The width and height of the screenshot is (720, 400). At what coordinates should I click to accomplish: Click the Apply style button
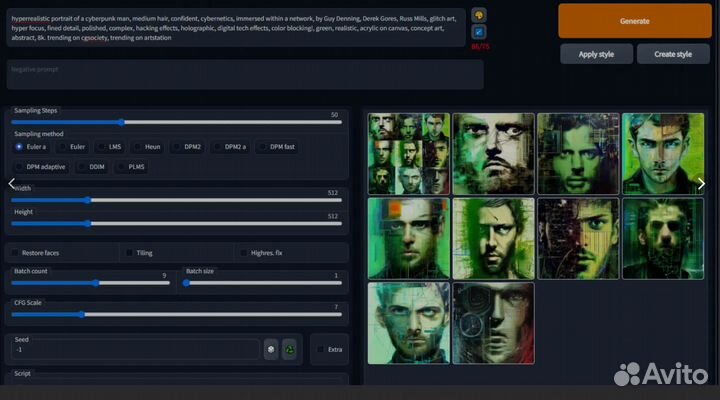coord(595,54)
